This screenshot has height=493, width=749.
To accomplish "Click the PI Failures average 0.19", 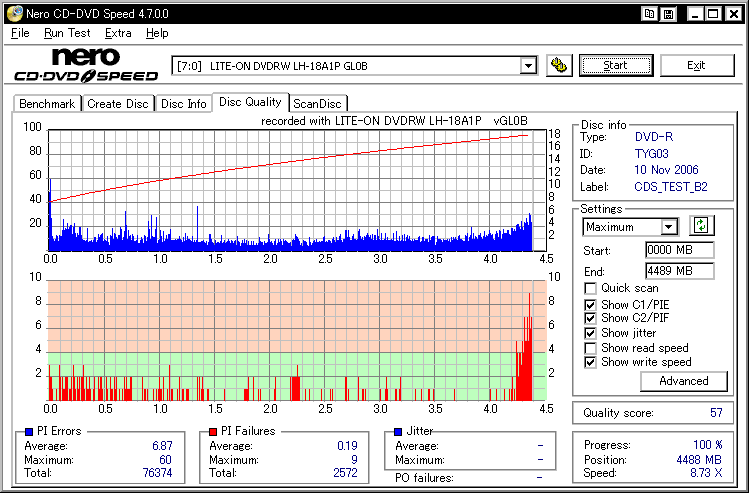I will tap(347, 446).
